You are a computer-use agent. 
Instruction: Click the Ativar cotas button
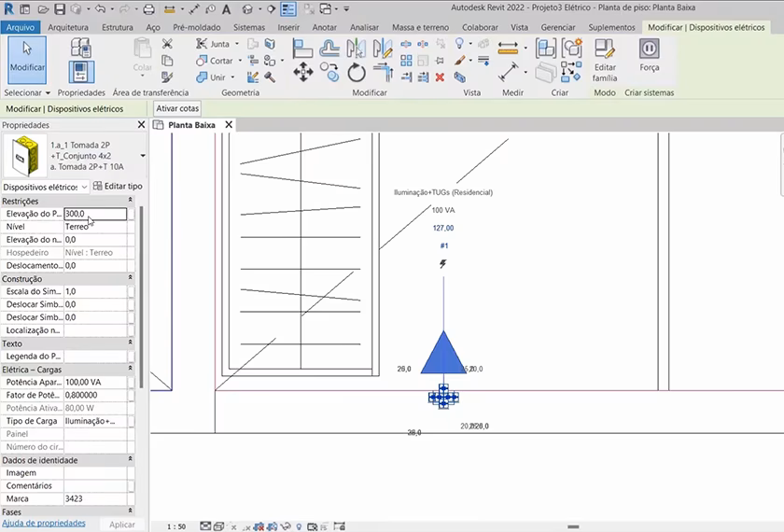(x=177, y=109)
